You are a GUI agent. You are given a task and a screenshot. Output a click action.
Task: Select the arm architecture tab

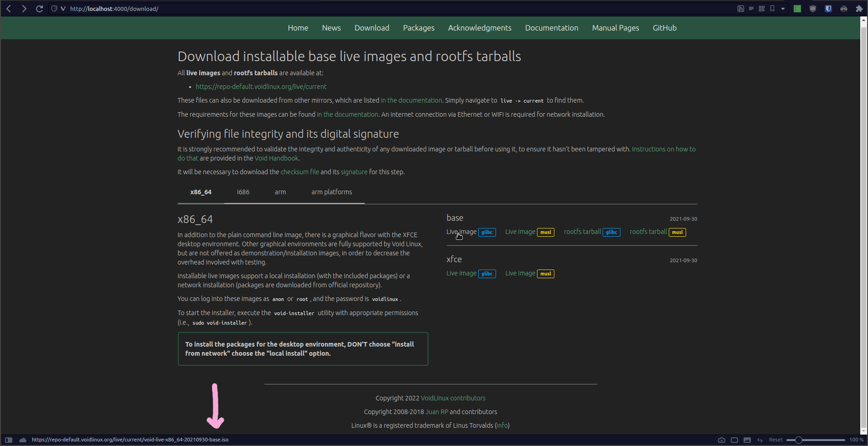(x=280, y=192)
